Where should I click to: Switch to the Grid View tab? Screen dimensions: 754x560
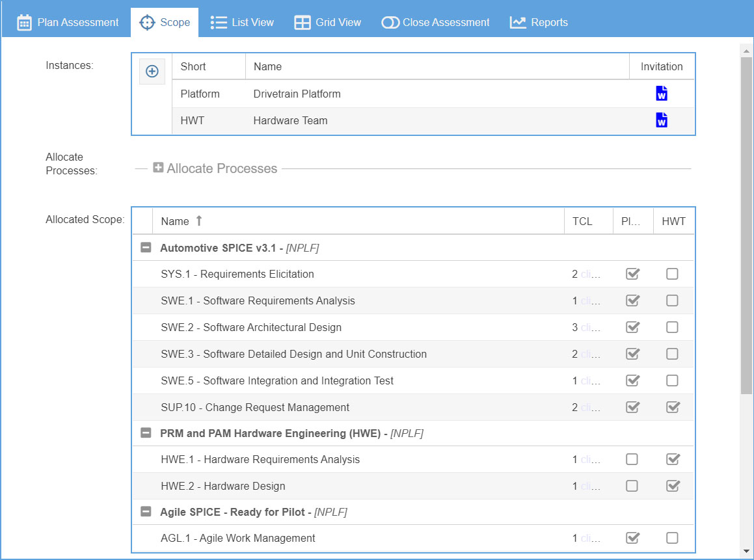click(x=327, y=23)
